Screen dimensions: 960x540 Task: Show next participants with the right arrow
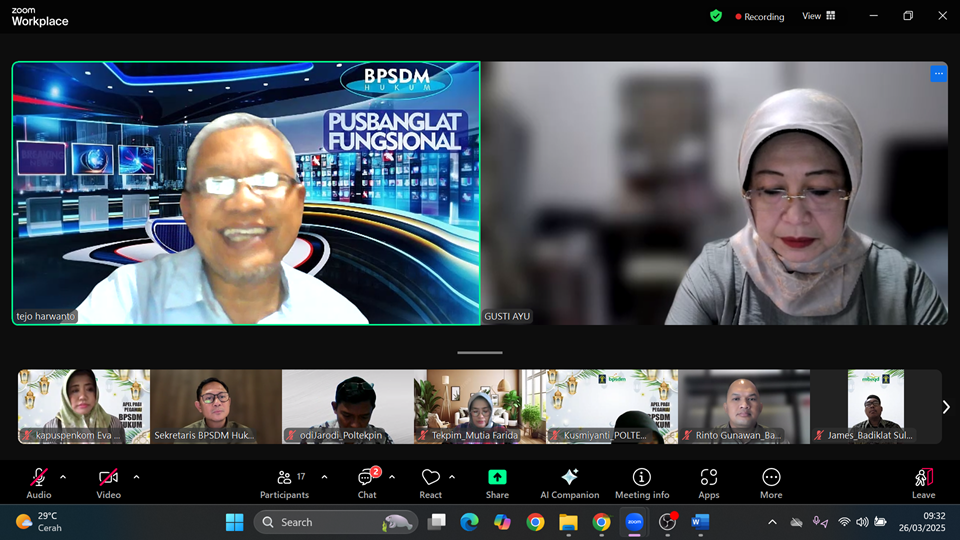946,407
